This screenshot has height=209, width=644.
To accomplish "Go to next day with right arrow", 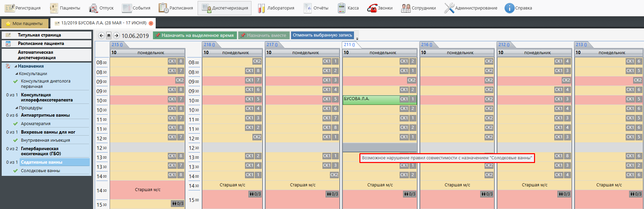I will coord(116,36).
